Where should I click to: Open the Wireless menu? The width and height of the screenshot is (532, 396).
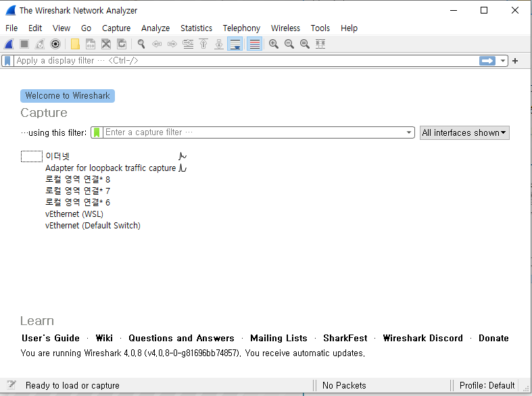[285, 28]
